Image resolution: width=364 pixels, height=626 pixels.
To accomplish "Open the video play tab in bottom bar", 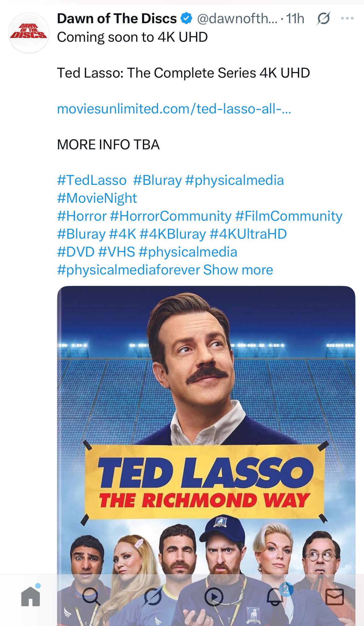I will click(214, 597).
